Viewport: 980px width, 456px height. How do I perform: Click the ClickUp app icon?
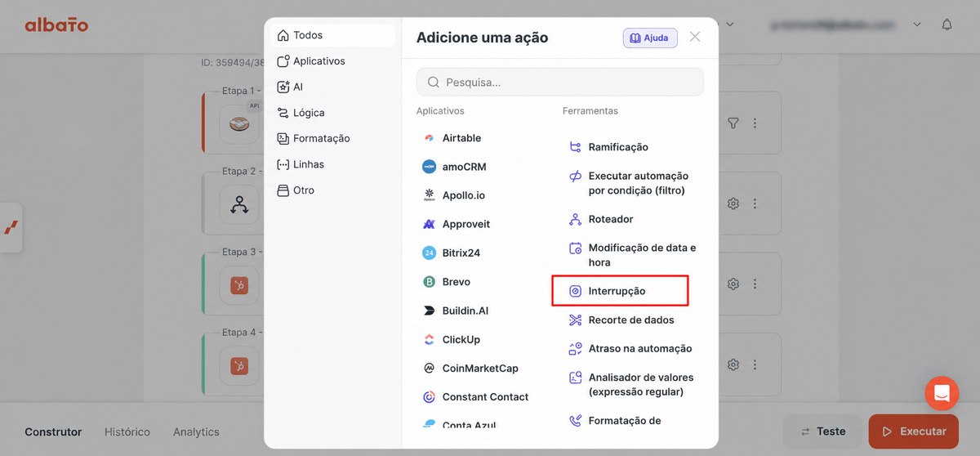coord(429,339)
